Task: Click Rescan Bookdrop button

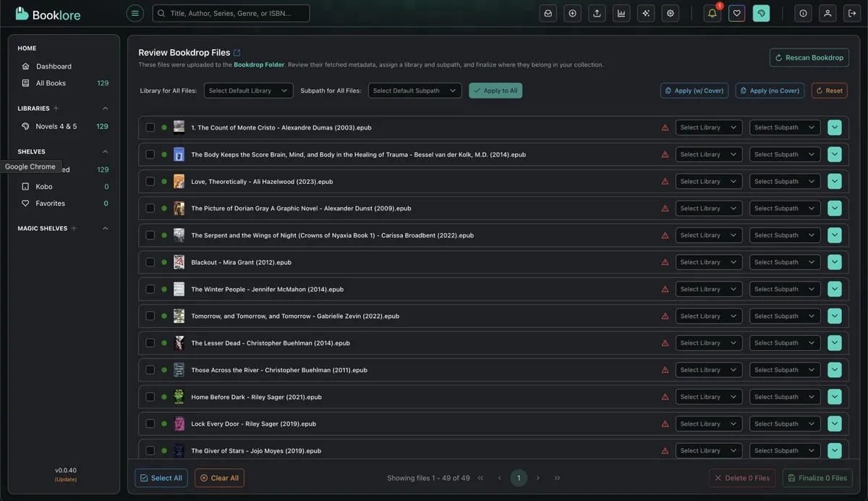Action: (809, 58)
